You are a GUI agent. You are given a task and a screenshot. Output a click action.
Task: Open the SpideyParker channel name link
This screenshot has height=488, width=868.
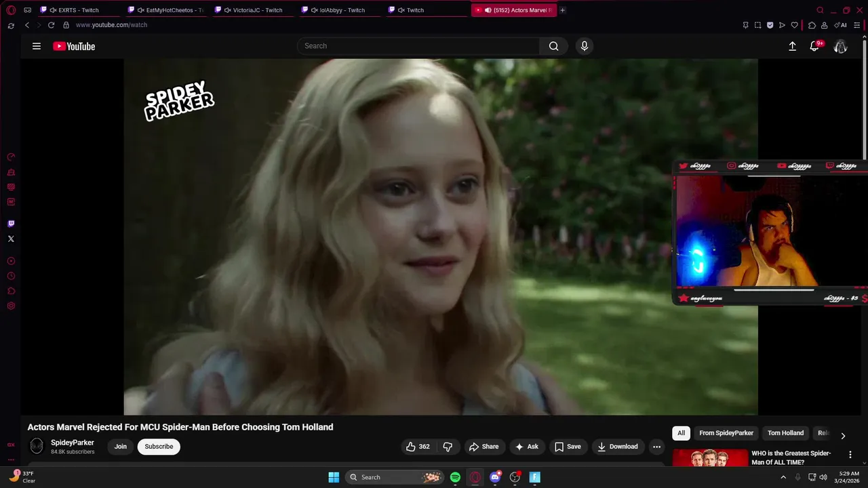73,443
